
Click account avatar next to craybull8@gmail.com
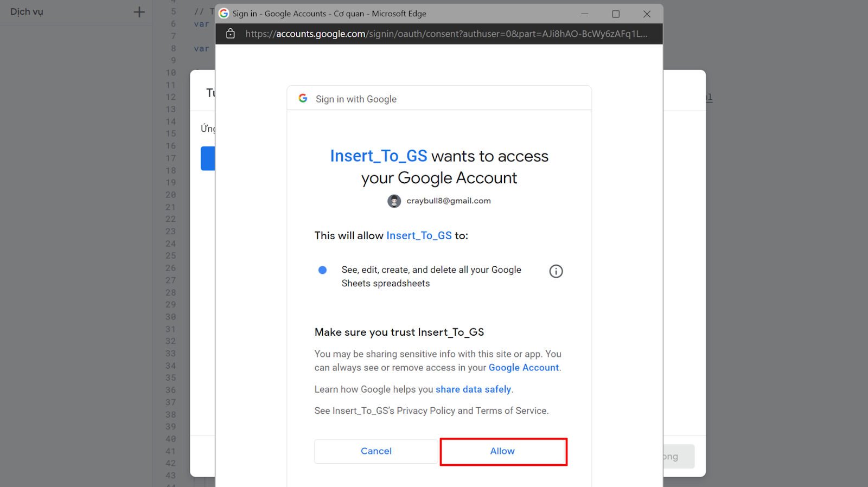coord(394,201)
